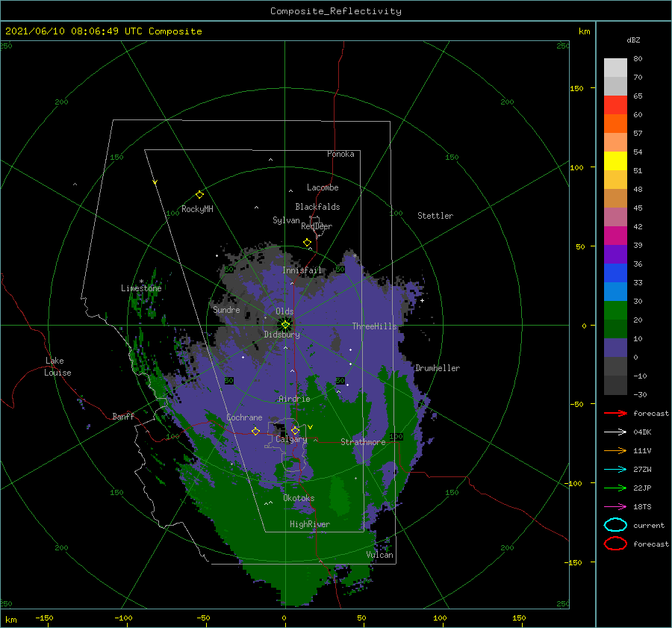Viewport: 672px width, 628px height.
Task: Click the Sylvan label on map
Action: coord(286,220)
